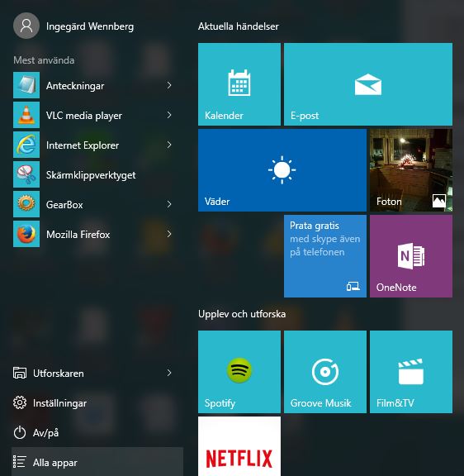Open the Väder weather tile
Image resolution: width=464 pixels, height=476 pixels.
(x=282, y=170)
